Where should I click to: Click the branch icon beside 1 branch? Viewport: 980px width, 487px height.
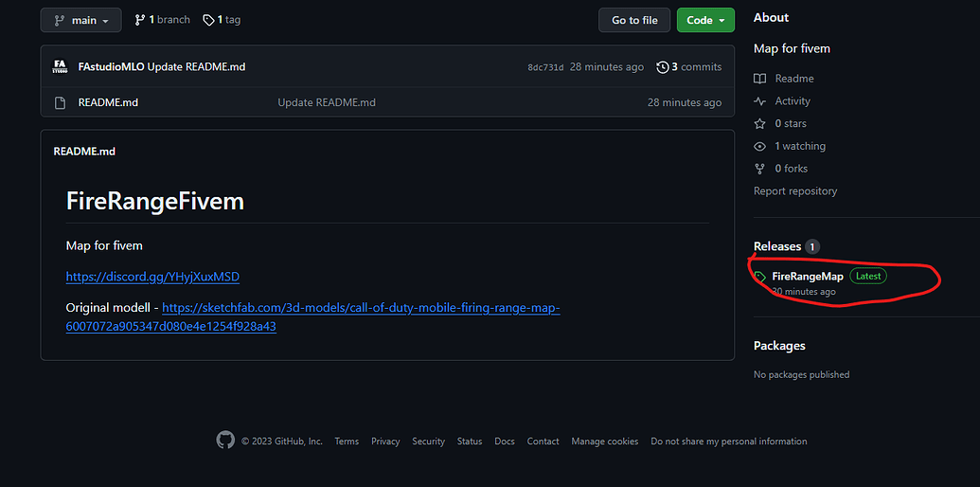[140, 20]
